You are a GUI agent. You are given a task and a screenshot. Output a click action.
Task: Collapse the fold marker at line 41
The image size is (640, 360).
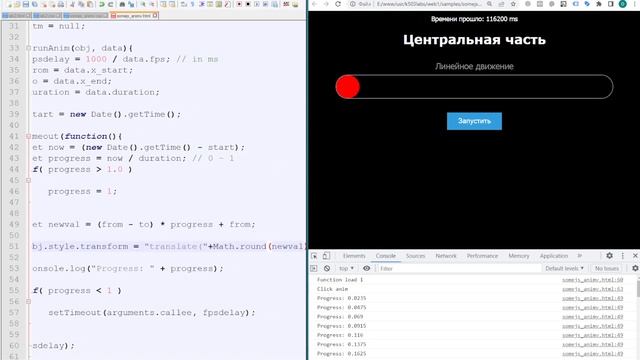pos(29,136)
